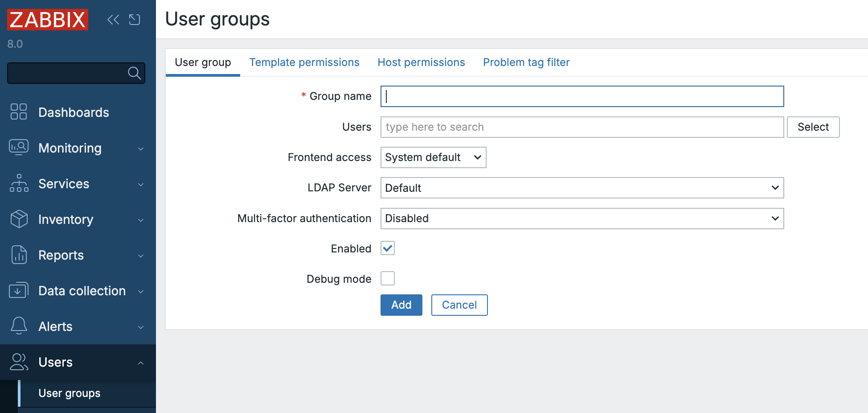Click inside the Group name field

coord(581,96)
